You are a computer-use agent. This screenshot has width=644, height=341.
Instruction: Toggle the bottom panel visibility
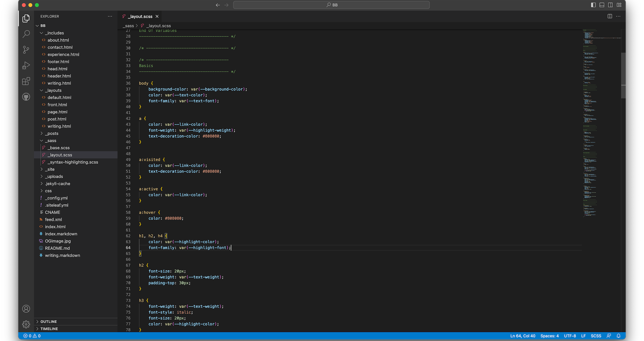click(602, 5)
